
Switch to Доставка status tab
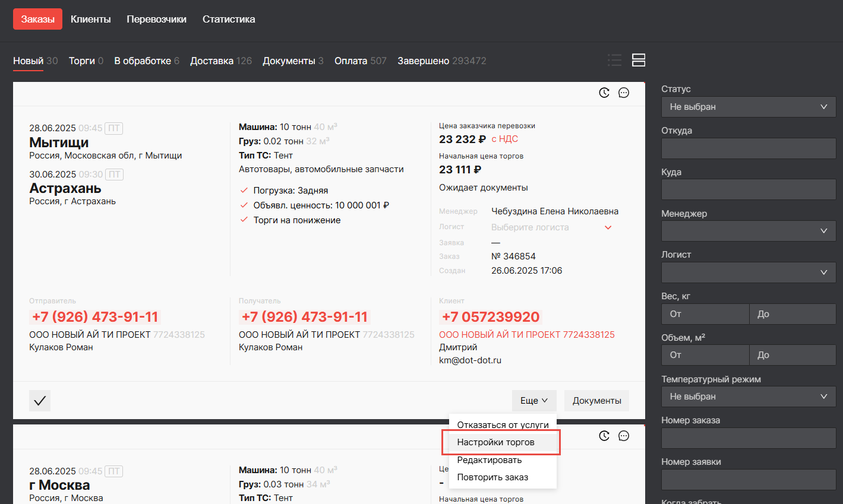(x=221, y=61)
